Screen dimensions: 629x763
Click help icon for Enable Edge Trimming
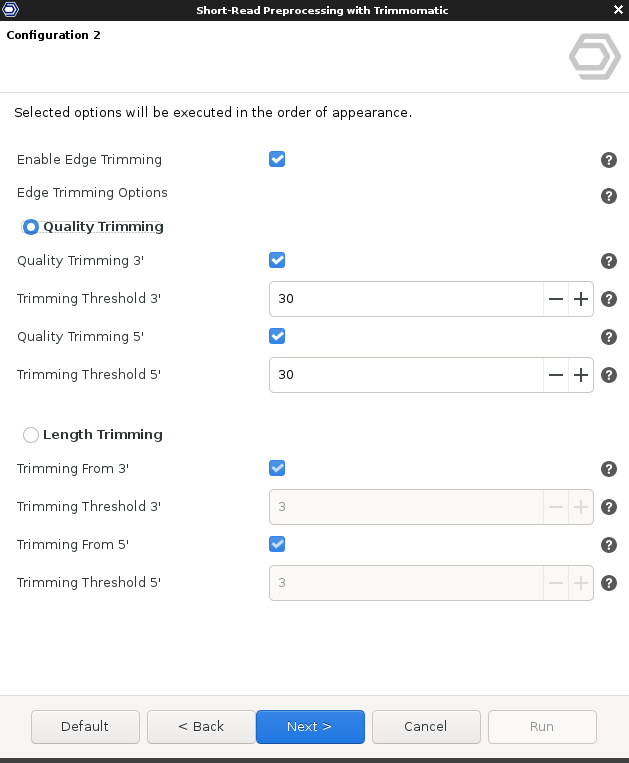click(x=609, y=160)
